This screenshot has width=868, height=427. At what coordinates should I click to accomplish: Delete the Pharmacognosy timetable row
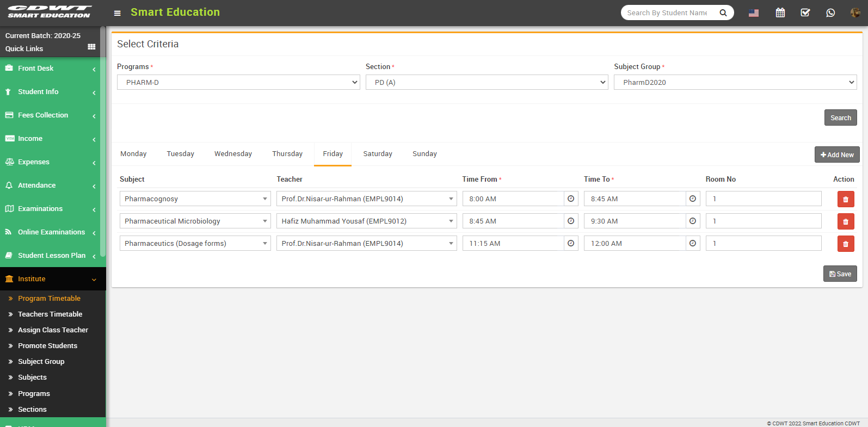point(846,199)
